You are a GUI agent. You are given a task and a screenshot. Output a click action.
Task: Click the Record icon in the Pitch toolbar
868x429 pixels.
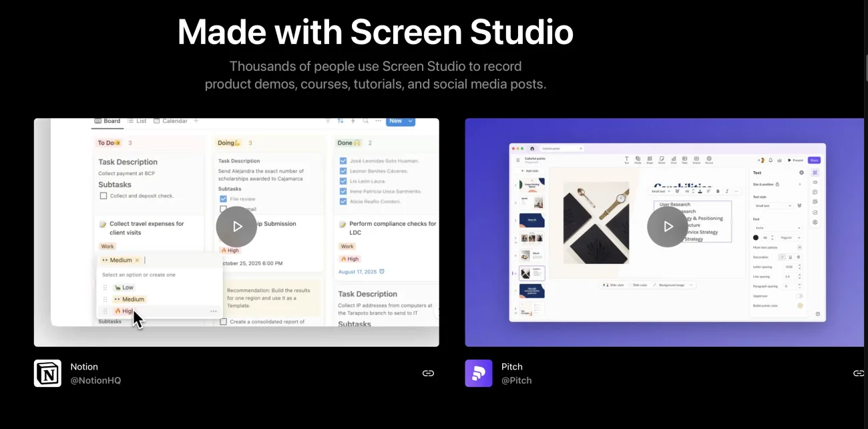pos(709,160)
